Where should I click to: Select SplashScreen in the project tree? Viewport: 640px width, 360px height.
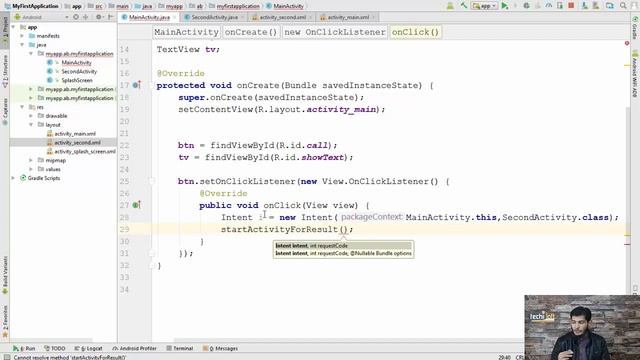click(77, 80)
